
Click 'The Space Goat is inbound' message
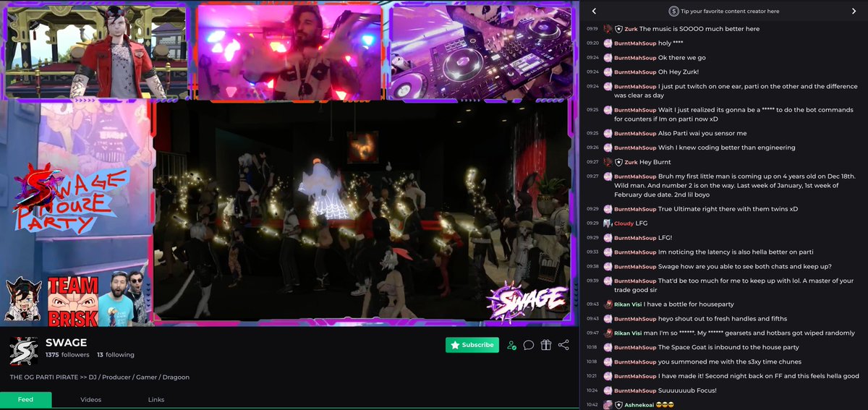click(728, 348)
